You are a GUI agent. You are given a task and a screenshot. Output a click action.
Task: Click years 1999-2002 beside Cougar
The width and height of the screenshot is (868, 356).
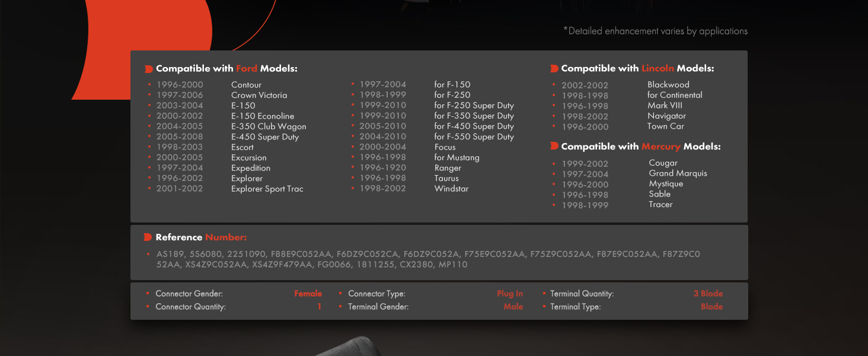click(x=585, y=164)
